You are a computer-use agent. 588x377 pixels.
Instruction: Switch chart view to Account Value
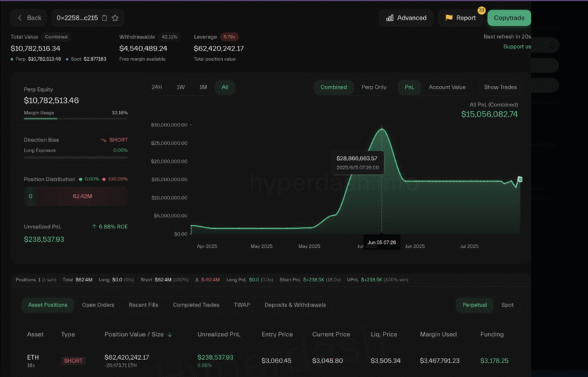coord(447,87)
